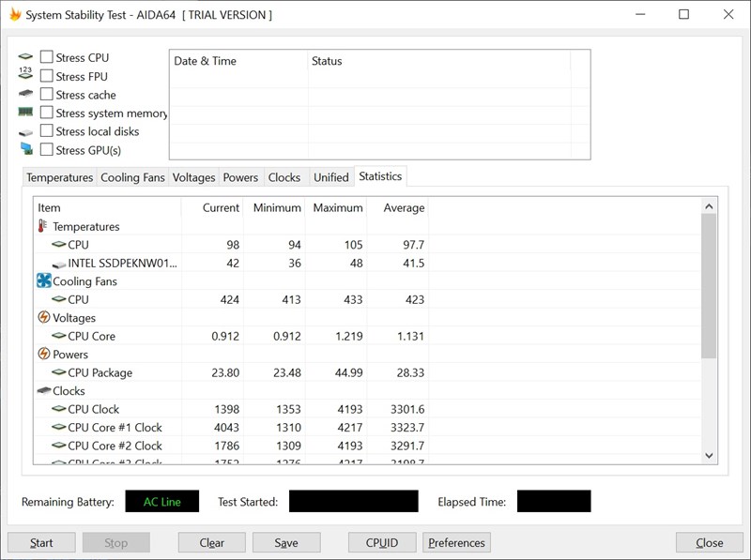The height and width of the screenshot is (560, 751).
Task: Click the scrollbar down arrow in Statistics
Action: tap(709, 455)
